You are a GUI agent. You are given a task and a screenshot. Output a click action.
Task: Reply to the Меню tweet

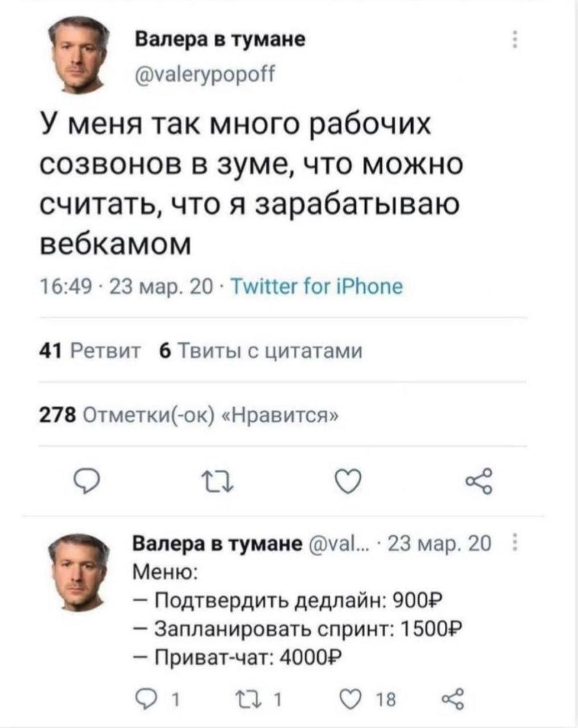145,698
